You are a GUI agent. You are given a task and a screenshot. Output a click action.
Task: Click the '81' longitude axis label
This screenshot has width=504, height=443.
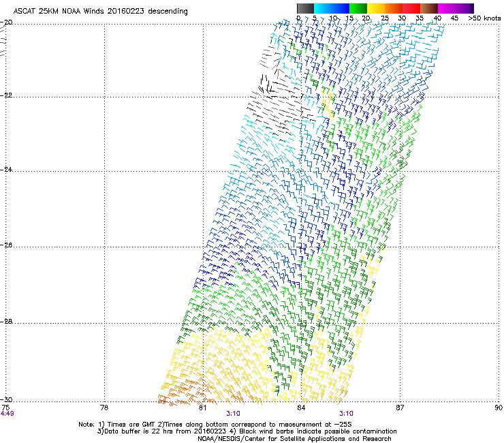pyautogui.click(x=202, y=408)
